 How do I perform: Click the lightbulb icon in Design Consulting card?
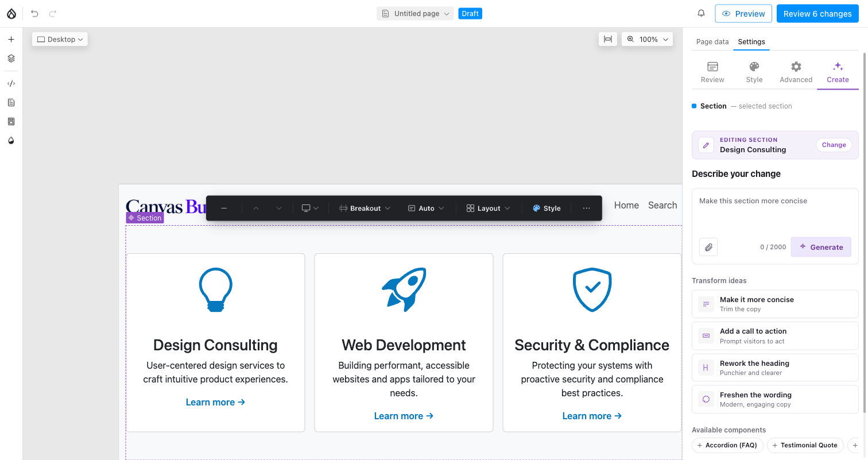pyautogui.click(x=215, y=289)
